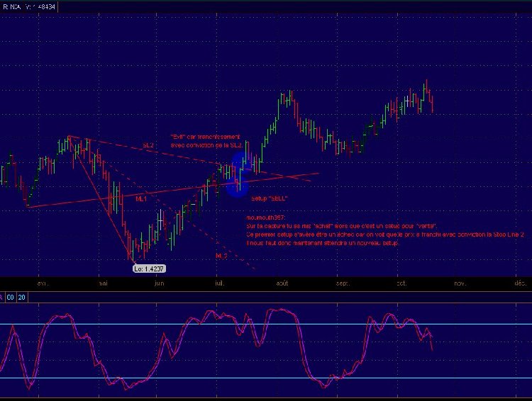532x401 pixels.
Task: Click the 'juil.' month on time axis
Action: 220,283
